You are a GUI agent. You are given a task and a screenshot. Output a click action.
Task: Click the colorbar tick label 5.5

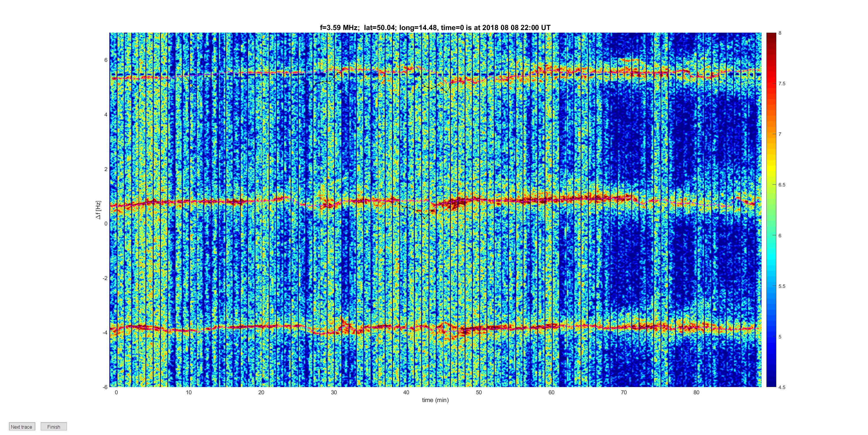tap(782, 286)
